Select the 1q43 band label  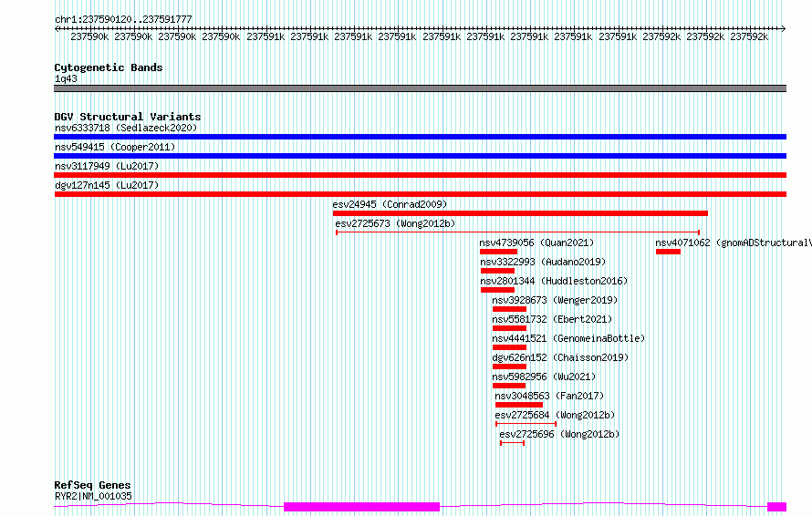coord(66,78)
